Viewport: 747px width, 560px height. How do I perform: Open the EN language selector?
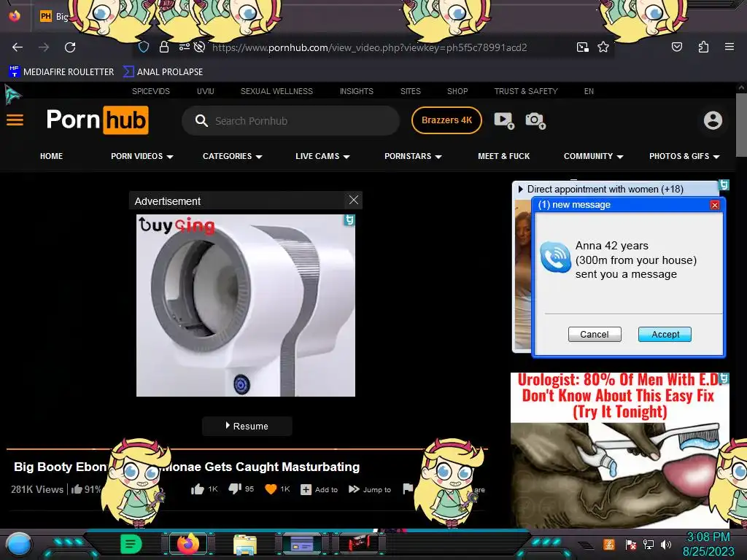coord(589,91)
